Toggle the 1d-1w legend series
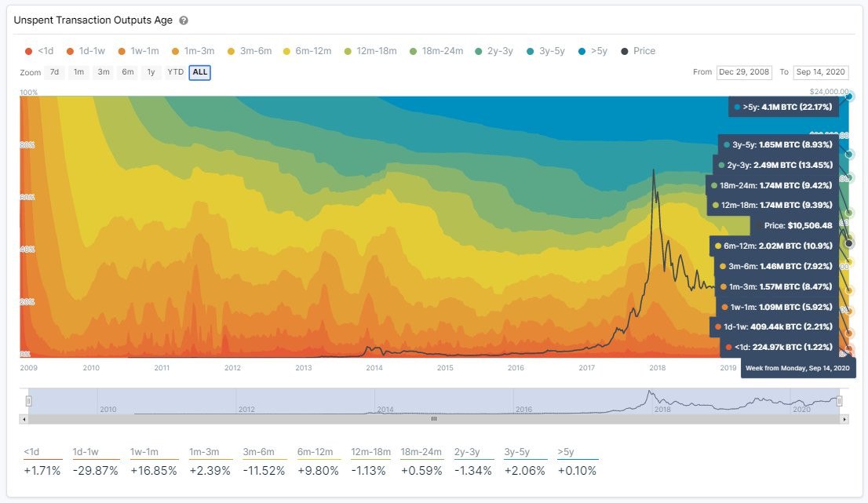Image resolution: width=868 pixels, height=503 pixels. (86, 51)
